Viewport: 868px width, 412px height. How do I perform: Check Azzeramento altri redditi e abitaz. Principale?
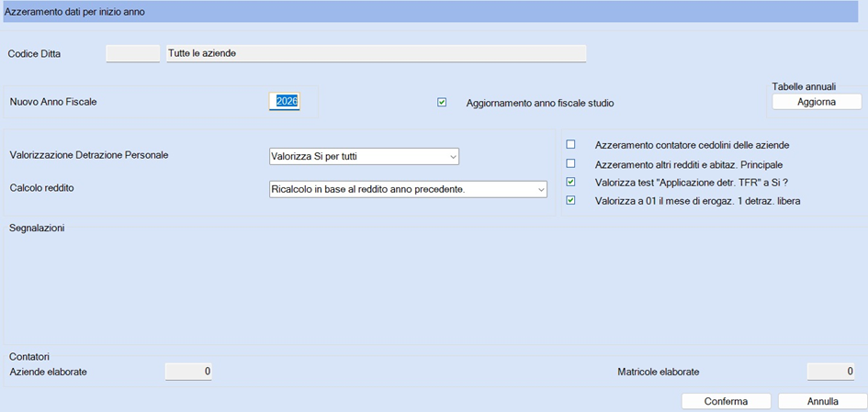point(570,163)
